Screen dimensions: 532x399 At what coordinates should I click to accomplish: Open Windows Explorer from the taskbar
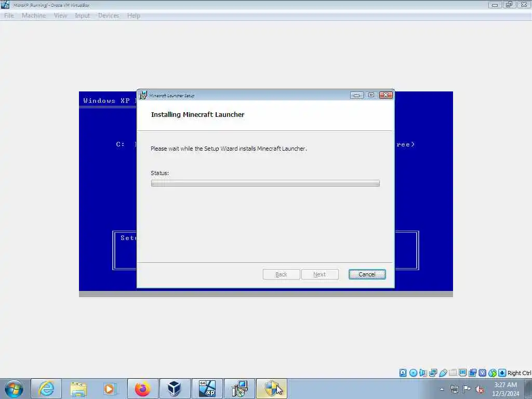tap(79, 389)
